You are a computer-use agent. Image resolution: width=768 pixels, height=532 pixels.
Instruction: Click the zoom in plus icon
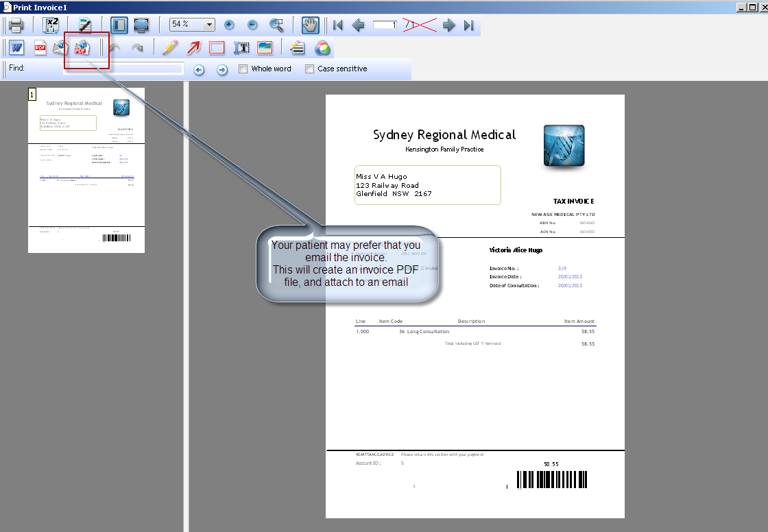pyautogui.click(x=229, y=25)
